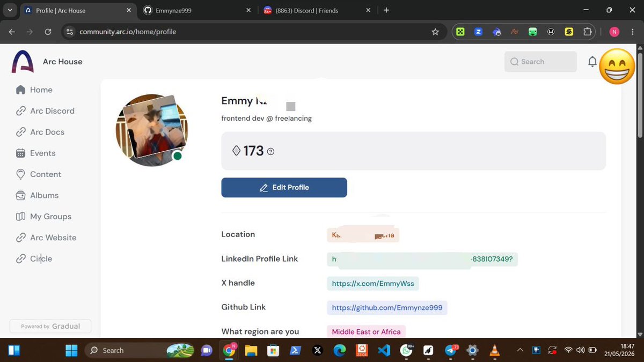Open Microsoft Edge from the taskbar
This screenshot has width=644, height=362.
[340, 350]
